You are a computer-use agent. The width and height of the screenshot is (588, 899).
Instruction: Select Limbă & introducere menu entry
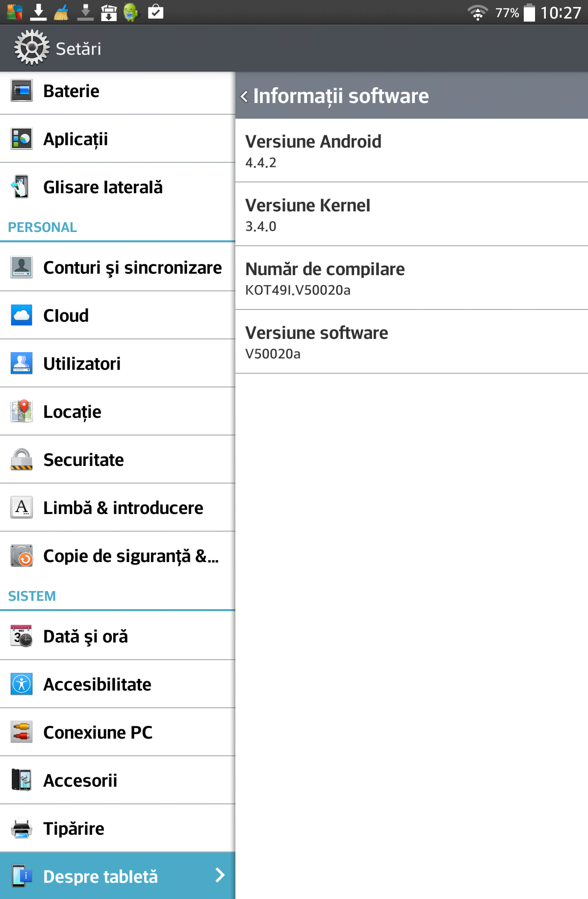(x=123, y=508)
